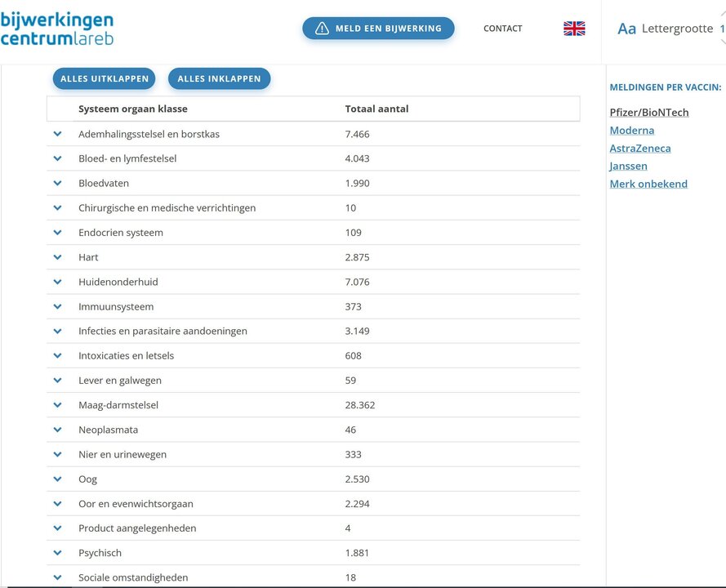Select the Merk onbekend link
726x588 pixels.
[648, 185]
